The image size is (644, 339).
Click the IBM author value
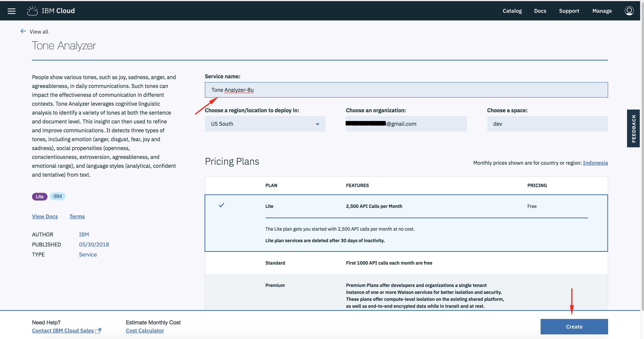point(84,234)
